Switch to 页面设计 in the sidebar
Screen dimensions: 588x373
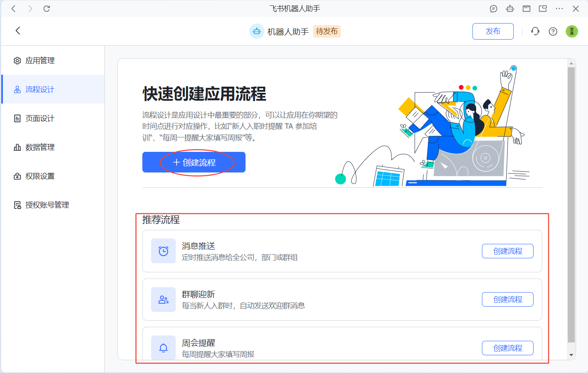(x=40, y=118)
